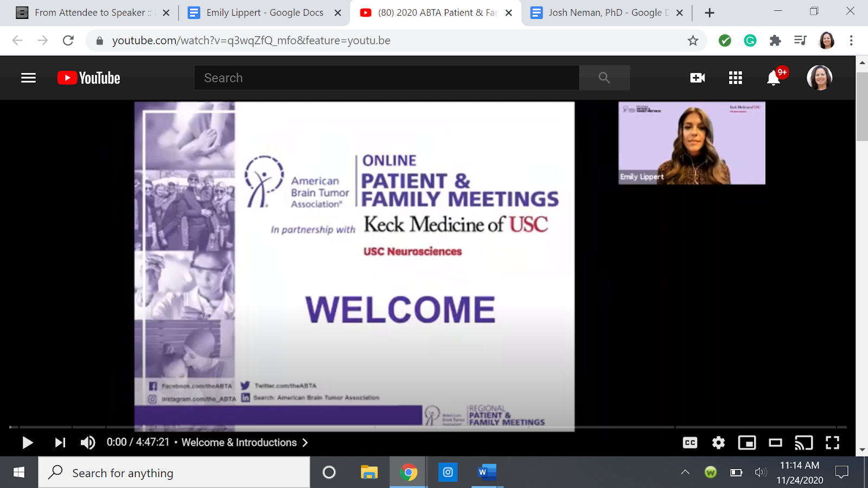Open the Windows Start menu

[19, 472]
